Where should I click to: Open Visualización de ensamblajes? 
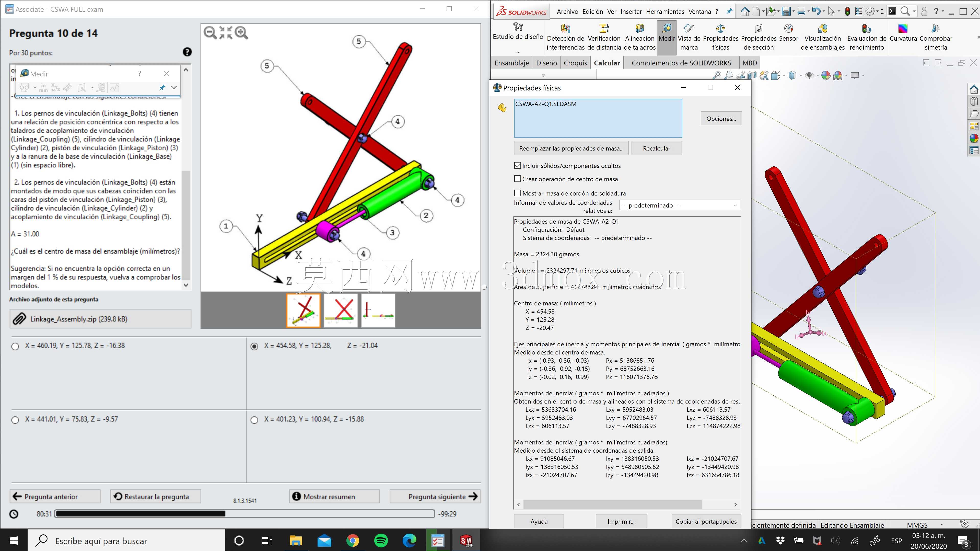823,37
